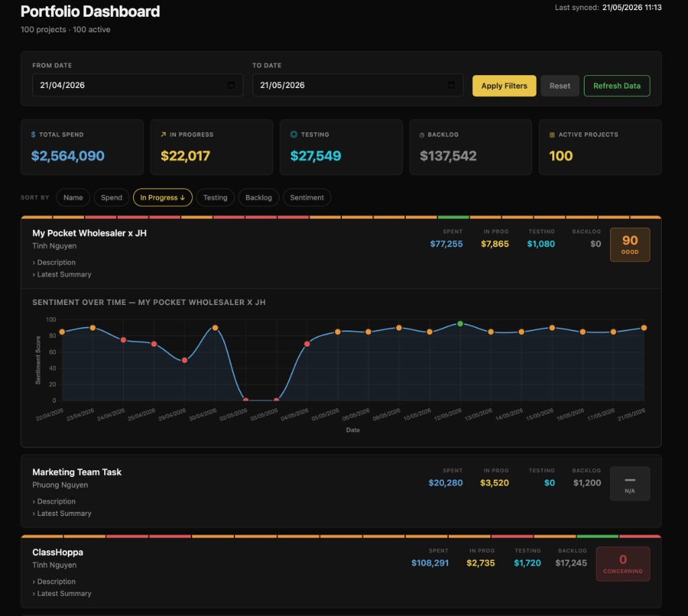Image resolution: width=688 pixels, height=616 pixels.
Task: Expand Latest Summary for My Pocket Wholesaler x JH
Action: tap(62, 274)
